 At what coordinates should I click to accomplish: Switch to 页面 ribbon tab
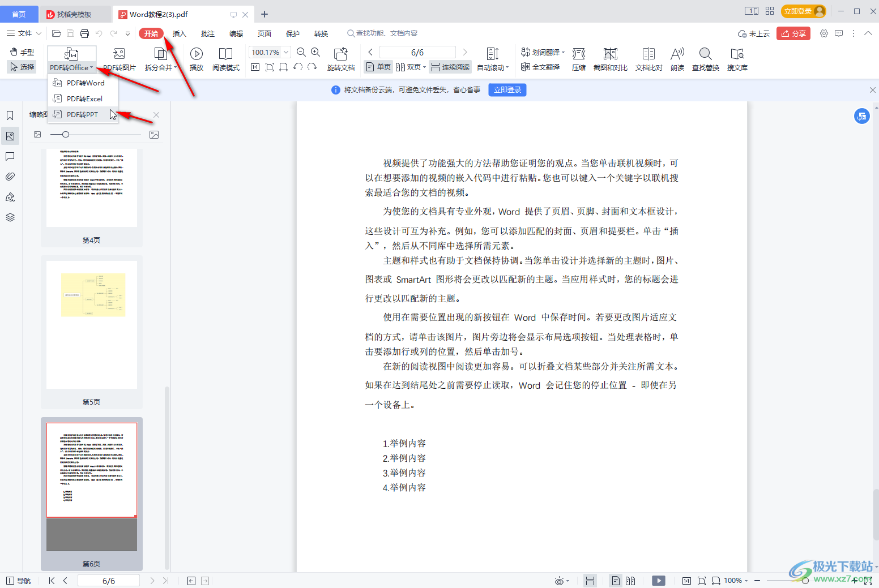264,33
